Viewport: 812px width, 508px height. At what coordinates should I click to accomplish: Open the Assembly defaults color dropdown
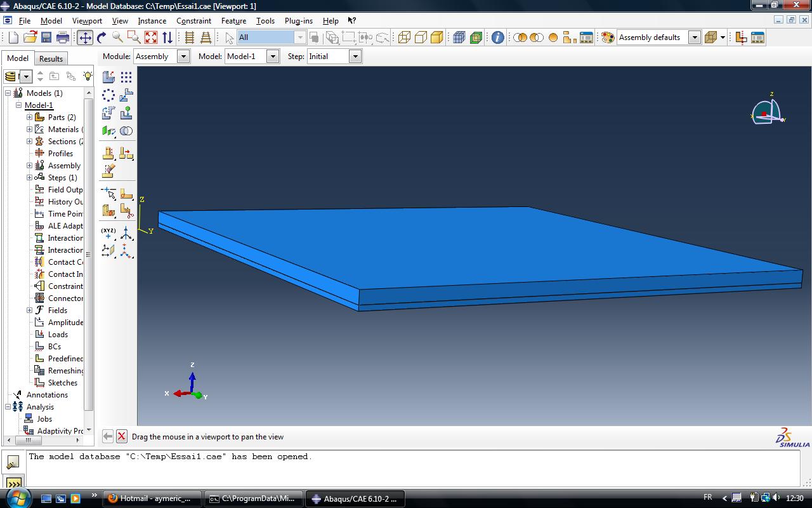point(659,37)
